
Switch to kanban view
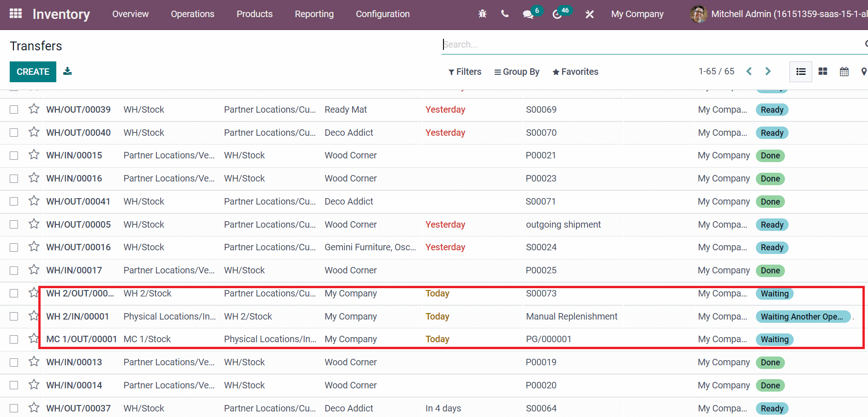point(823,72)
